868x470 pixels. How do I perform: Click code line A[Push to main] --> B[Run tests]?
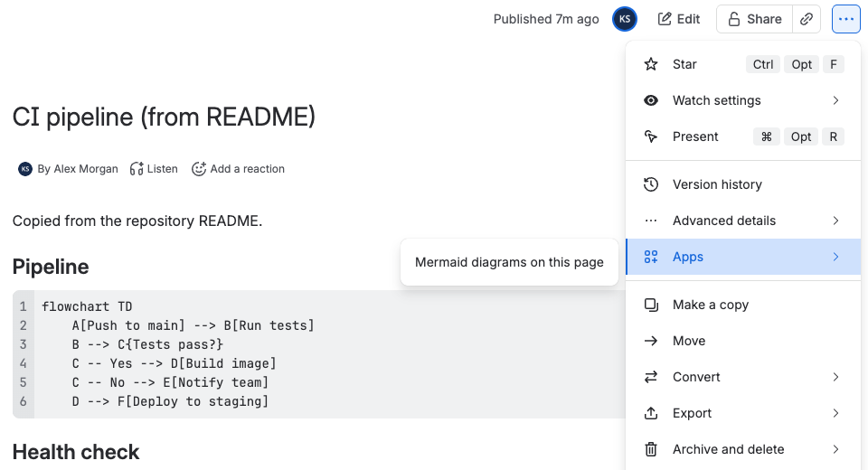pyautogui.click(x=193, y=325)
